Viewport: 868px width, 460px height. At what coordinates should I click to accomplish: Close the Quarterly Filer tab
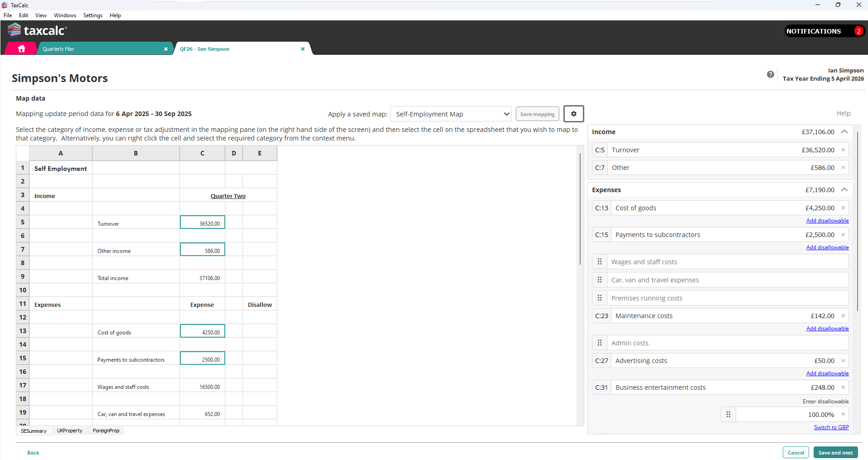(166, 49)
